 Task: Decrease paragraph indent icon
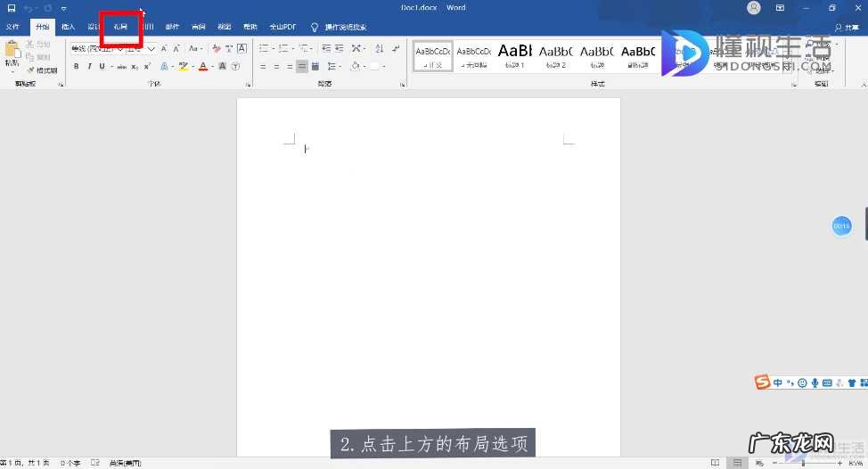(x=326, y=49)
